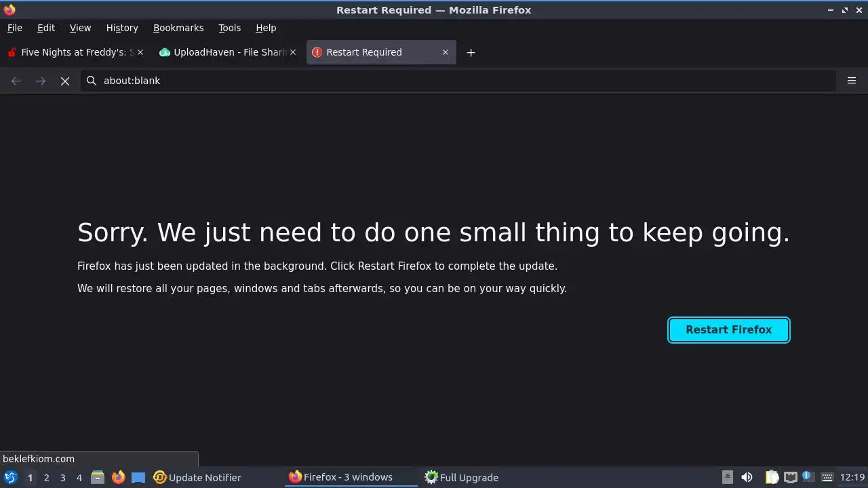Switch to workspace 2
Screen dimensions: 868x488
click(46, 477)
